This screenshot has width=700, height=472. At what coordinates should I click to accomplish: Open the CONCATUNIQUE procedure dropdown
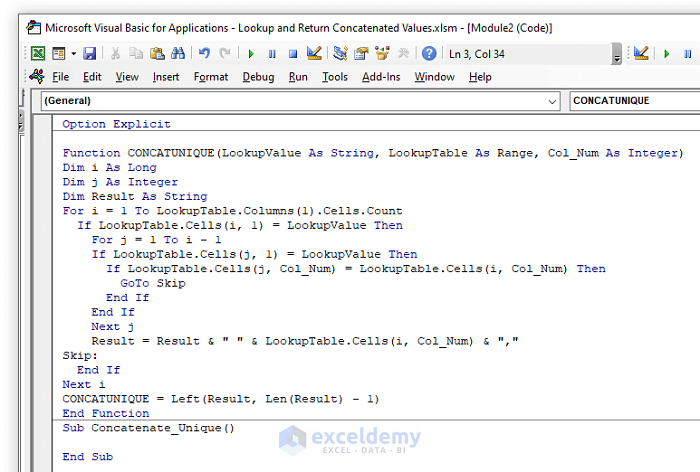coord(635,101)
